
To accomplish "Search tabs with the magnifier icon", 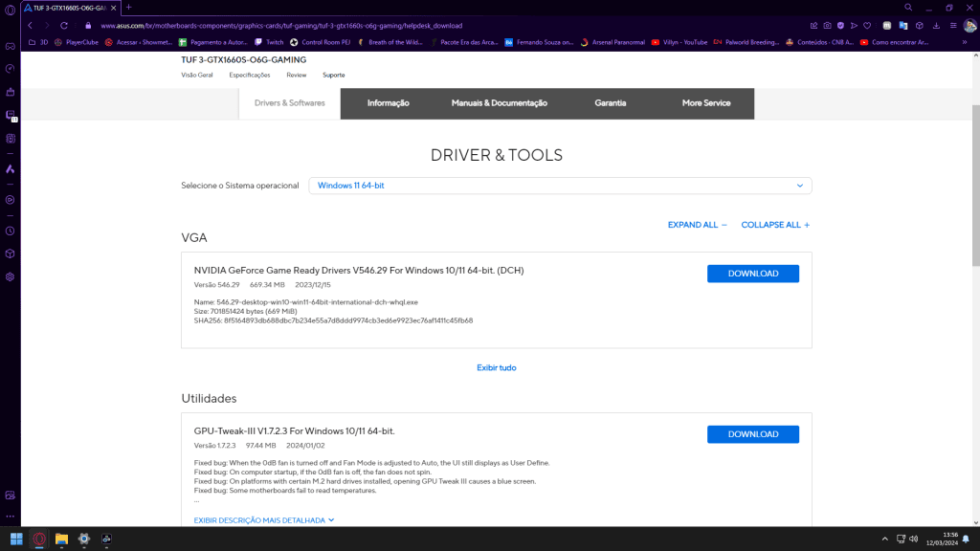I will (908, 8).
